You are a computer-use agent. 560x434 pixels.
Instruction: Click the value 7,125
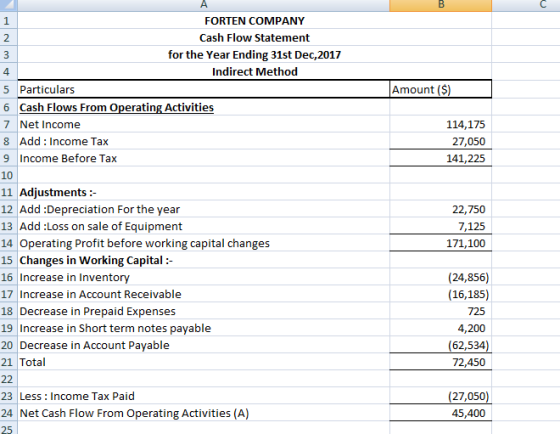[x=440, y=226]
